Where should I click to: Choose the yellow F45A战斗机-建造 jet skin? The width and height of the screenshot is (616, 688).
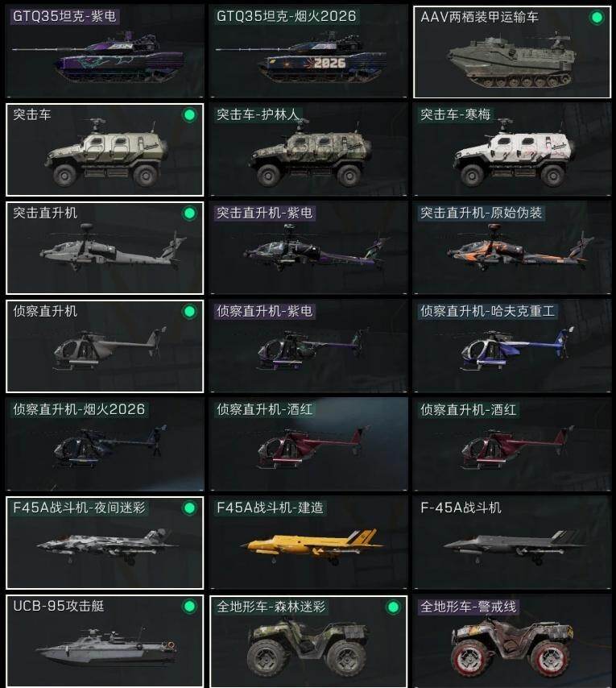click(x=308, y=543)
